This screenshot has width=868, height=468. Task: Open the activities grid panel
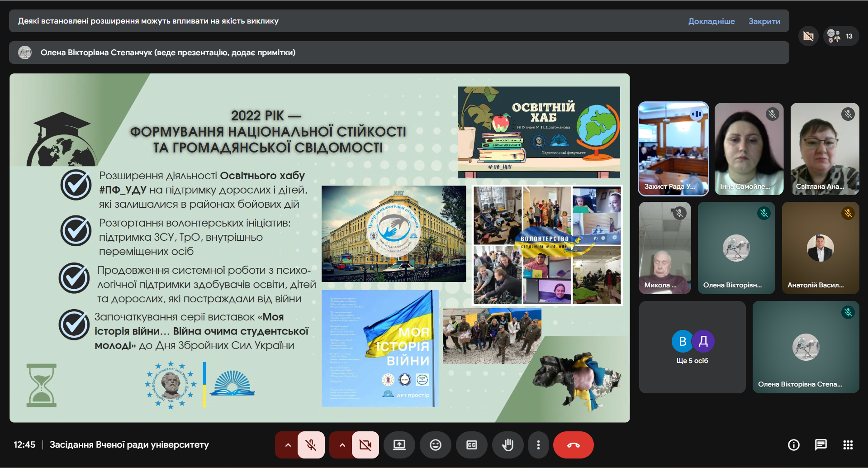(x=849, y=445)
